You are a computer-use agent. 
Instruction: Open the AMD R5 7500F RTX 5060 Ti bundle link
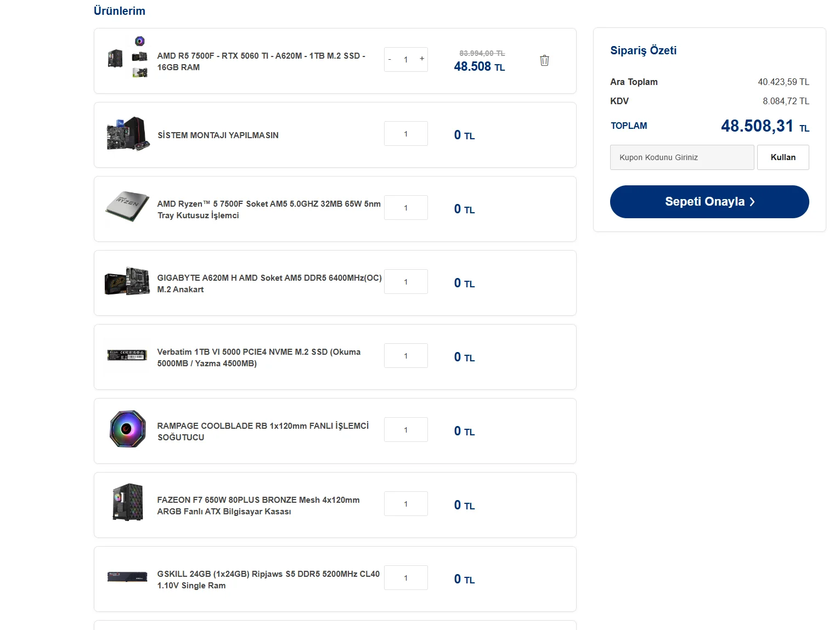[261, 61]
